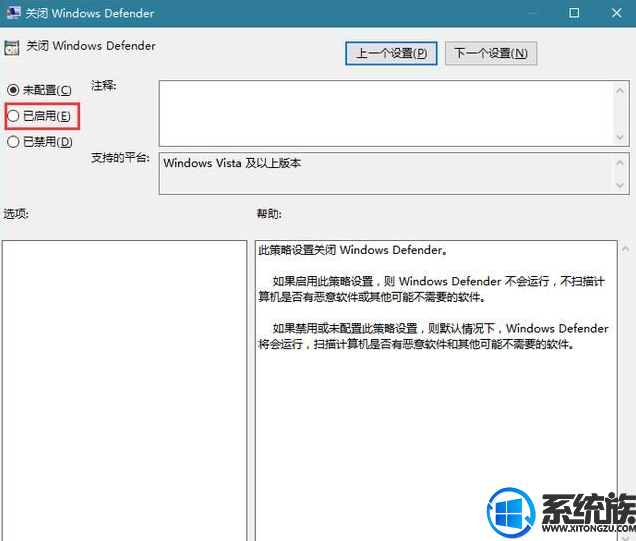Image resolution: width=636 pixels, height=541 pixels.
Task: Click the policy icon beside 关闭 Windows Defender heading
Action: point(12,47)
